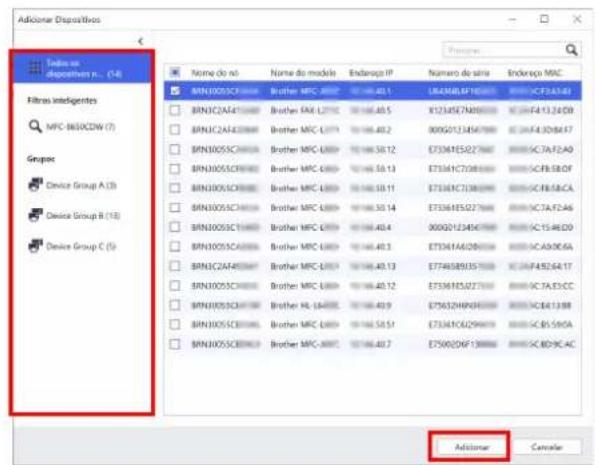The width and height of the screenshot is (595, 465).
Task: Click the printer icon of Device Group C
Action: [x=35, y=246]
